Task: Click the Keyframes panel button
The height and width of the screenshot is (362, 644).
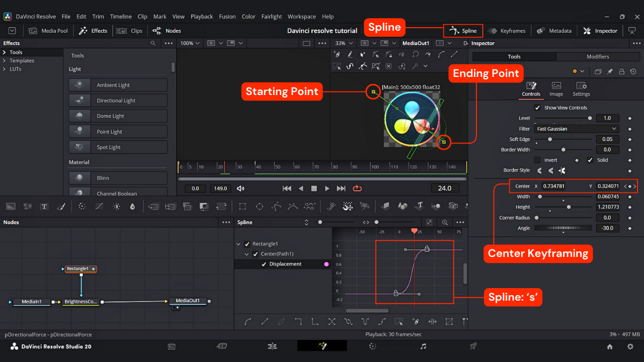Action: [x=507, y=31]
